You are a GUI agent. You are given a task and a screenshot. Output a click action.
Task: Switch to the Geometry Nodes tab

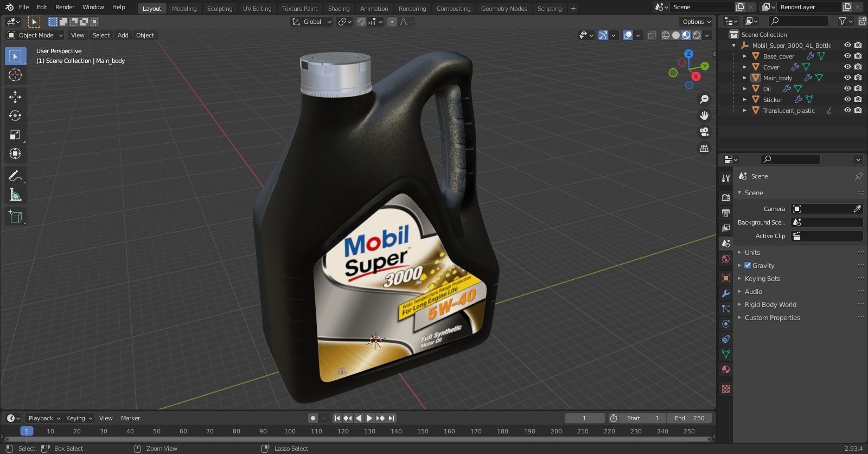point(504,9)
